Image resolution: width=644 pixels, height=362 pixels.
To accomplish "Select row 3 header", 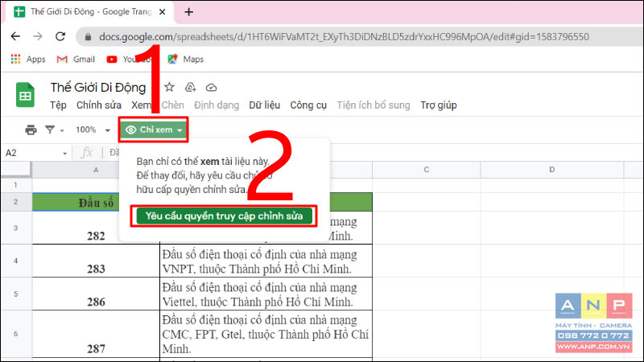I will (x=15, y=228).
